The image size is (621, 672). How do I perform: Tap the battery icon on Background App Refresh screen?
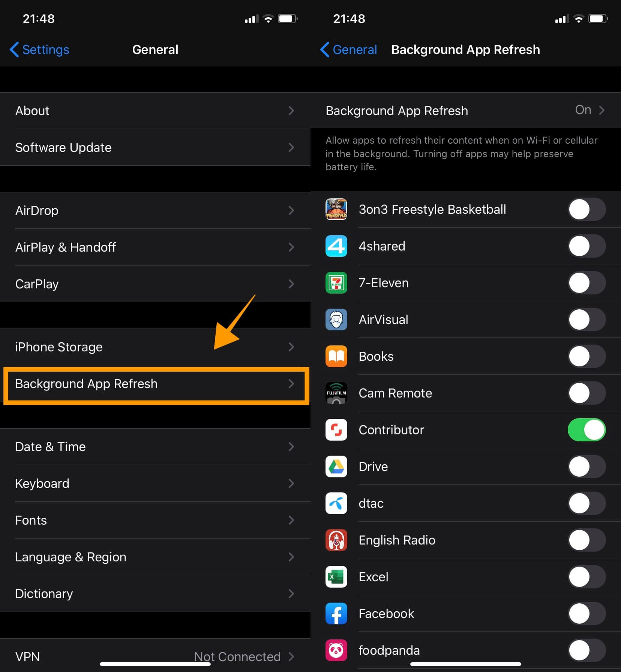[x=598, y=19]
